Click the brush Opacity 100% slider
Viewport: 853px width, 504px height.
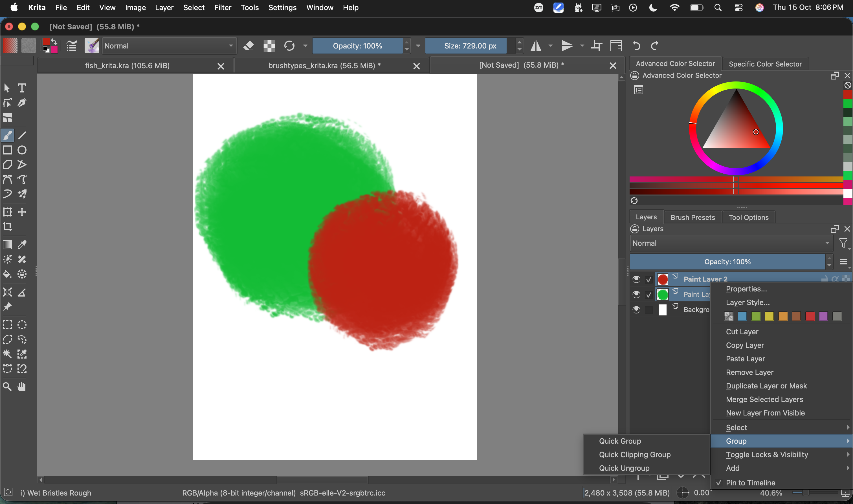pos(357,45)
